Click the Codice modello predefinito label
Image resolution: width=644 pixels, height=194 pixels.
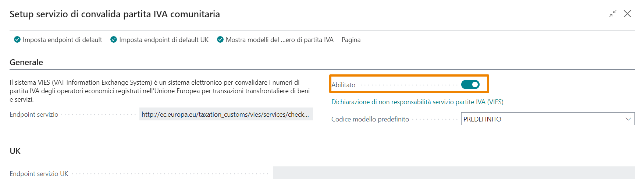[x=370, y=119]
